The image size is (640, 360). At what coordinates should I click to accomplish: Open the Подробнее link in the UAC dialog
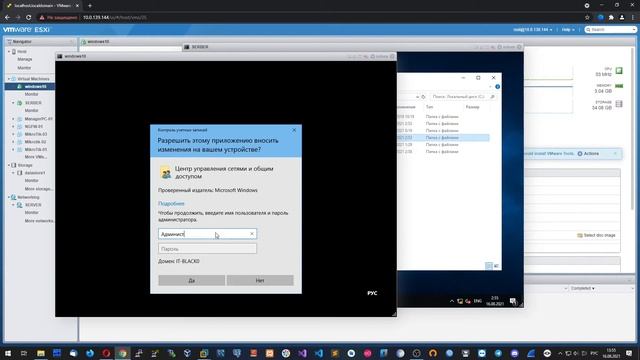point(171,203)
